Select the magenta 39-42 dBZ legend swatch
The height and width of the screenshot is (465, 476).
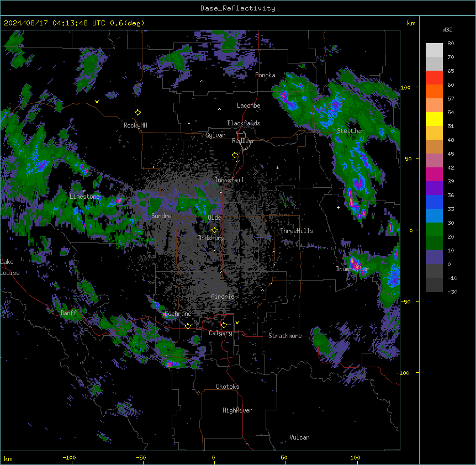pos(434,174)
